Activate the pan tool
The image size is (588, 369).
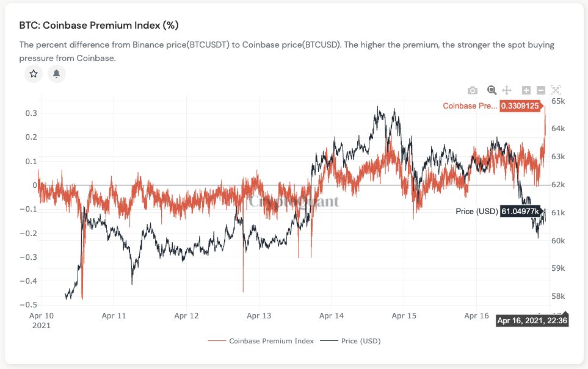507,90
